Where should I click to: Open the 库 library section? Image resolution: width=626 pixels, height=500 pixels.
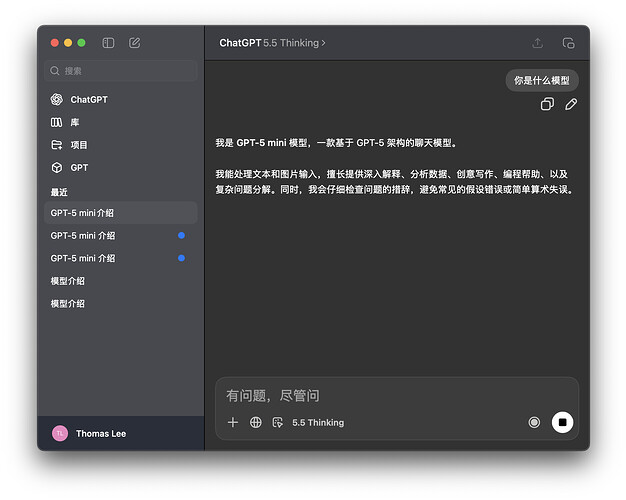tap(121, 122)
